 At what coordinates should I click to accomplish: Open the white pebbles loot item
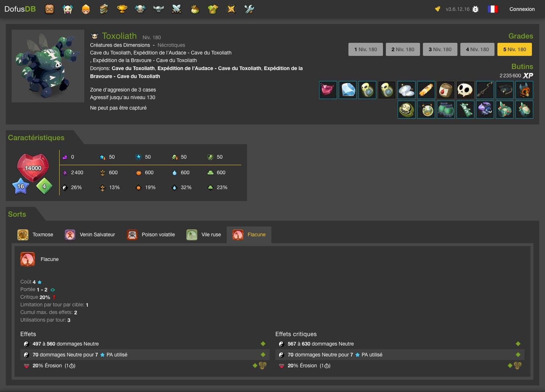pyautogui.click(x=407, y=90)
